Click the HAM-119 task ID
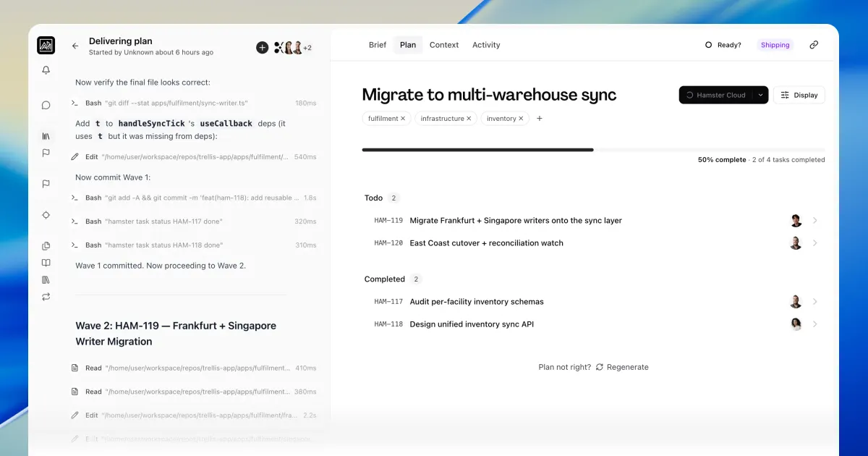The width and height of the screenshot is (868, 456). coord(388,221)
